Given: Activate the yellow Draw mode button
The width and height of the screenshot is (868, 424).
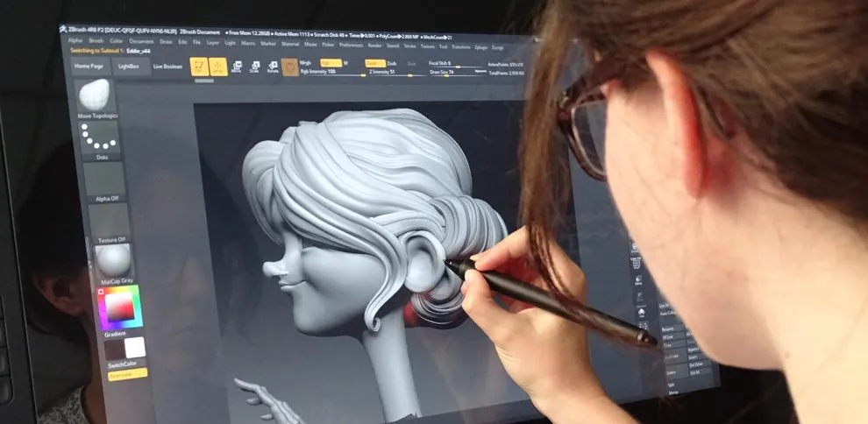Looking at the screenshot, I should point(218,67).
